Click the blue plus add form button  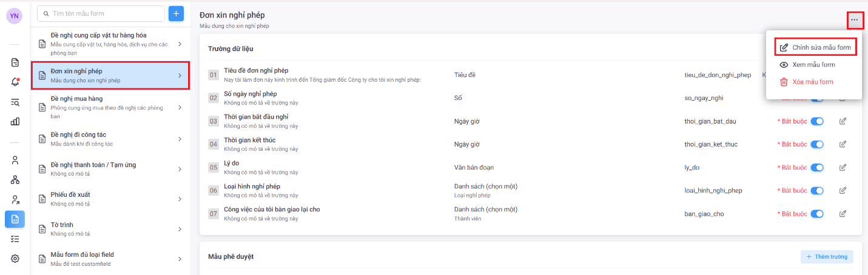click(176, 14)
